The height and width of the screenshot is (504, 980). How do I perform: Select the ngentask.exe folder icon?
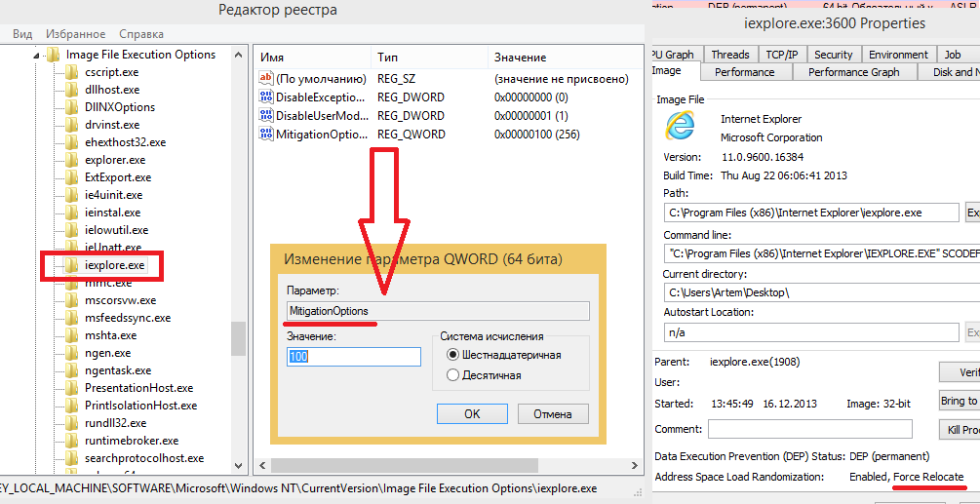pyautogui.click(x=72, y=369)
